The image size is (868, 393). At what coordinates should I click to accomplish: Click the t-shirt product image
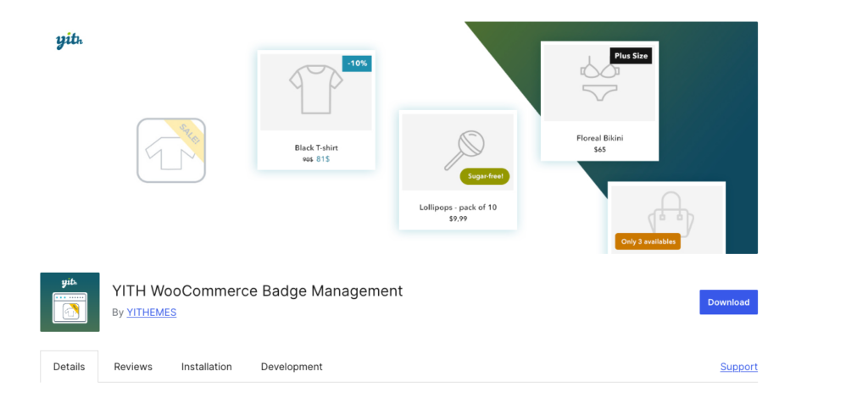tap(316, 91)
